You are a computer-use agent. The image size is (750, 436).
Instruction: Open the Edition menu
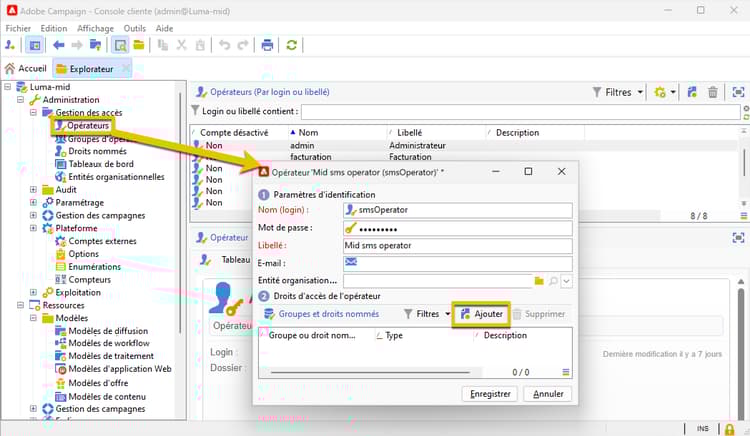coord(54,29)
